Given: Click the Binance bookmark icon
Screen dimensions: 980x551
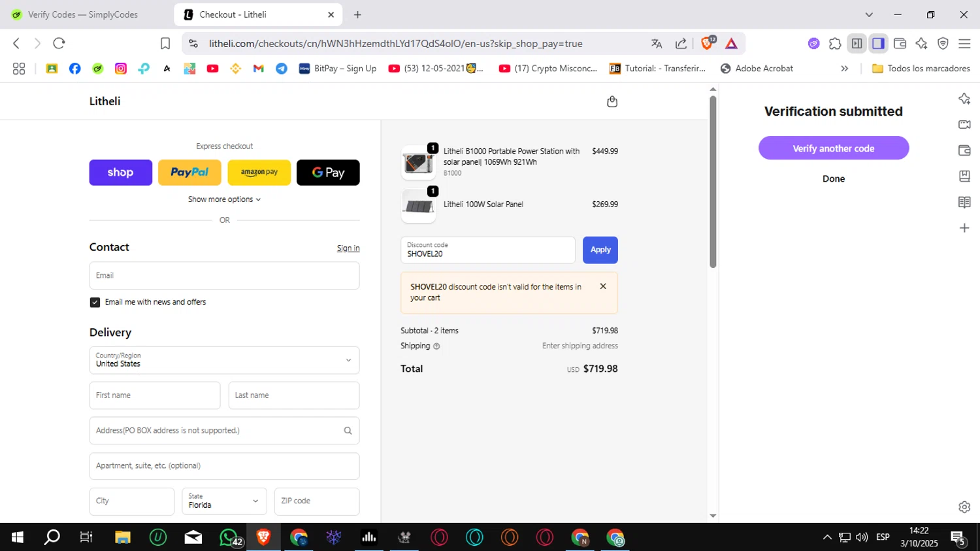Looking at the screenshot, I should coord(236,68).
